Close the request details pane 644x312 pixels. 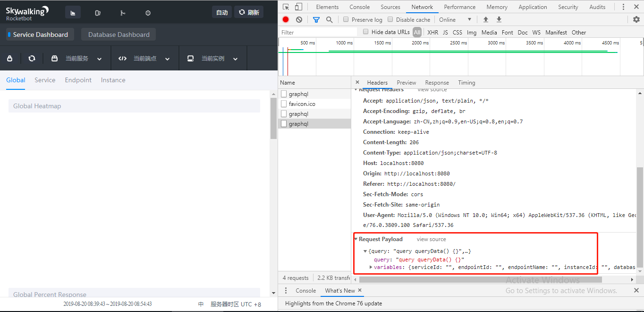pos(357,82)
